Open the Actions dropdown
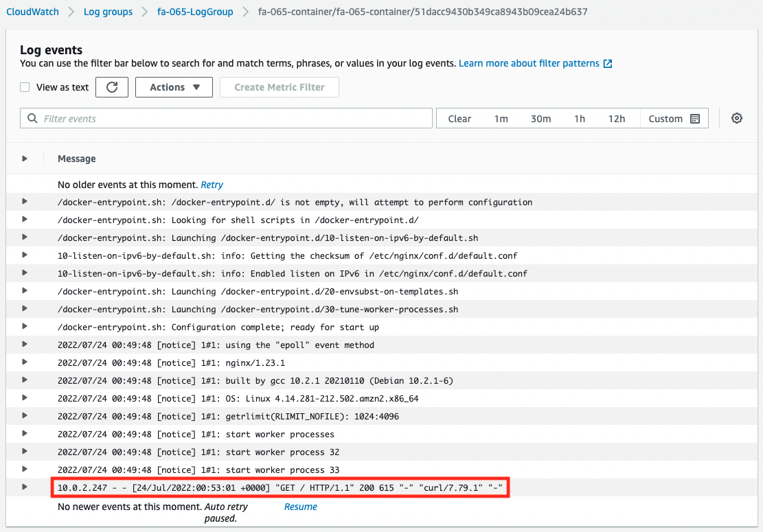The width and height of the screenshot is (763, 532). 174,87
